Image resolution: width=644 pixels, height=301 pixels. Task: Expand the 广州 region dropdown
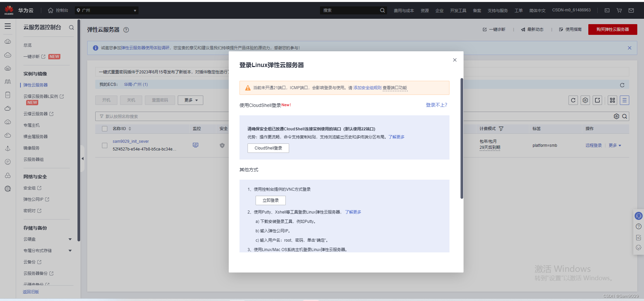coord(107,10)
